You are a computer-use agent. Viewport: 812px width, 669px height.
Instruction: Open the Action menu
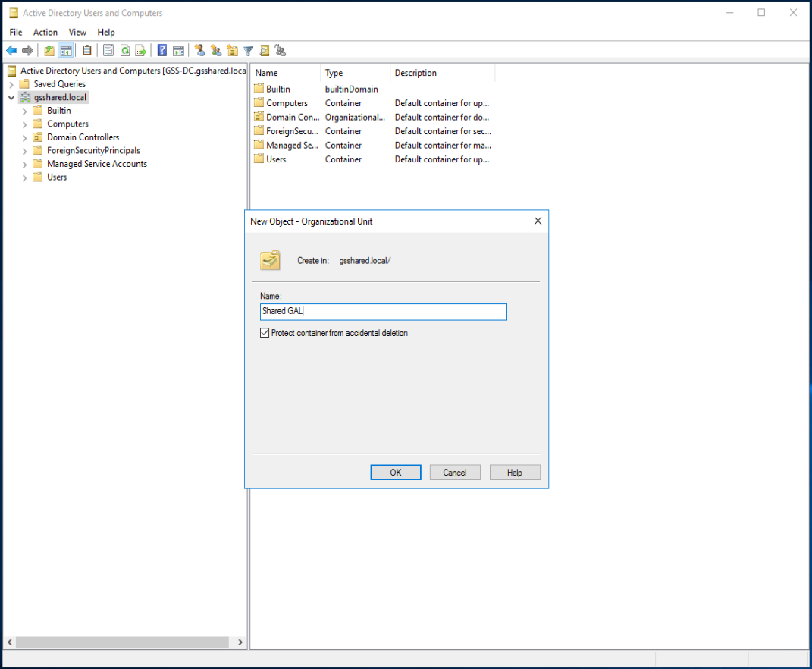click(x=45, y=33)
